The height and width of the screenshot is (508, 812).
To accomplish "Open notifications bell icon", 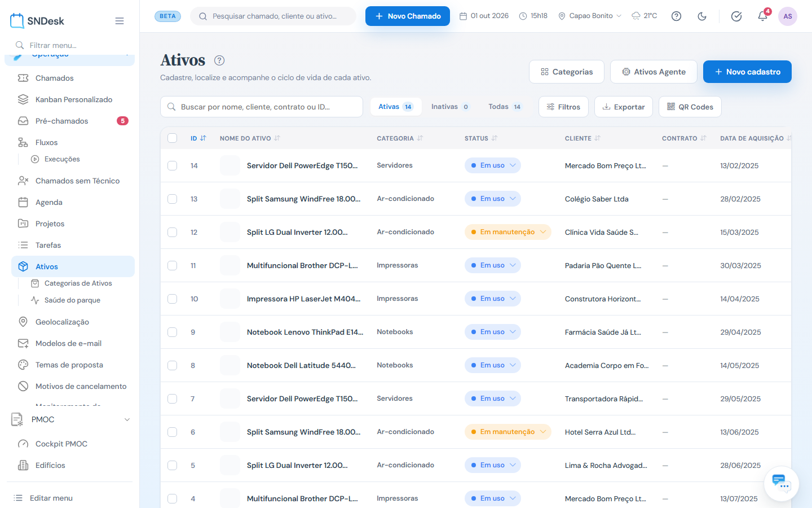I will tap(762, 16).
